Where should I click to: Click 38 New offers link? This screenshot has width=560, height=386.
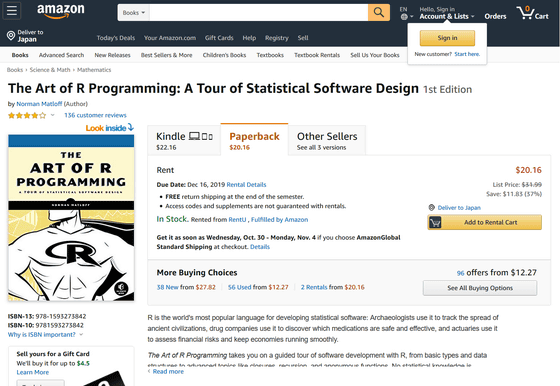click(168, 287)
